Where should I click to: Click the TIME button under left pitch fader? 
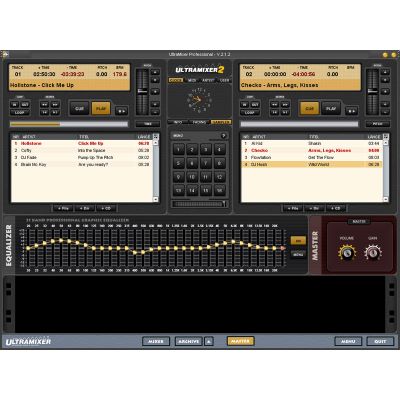pos(147,124)
